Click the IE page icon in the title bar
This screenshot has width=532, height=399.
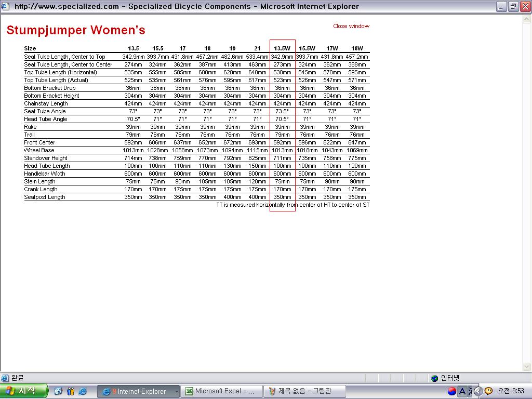[x=5, y=6]
